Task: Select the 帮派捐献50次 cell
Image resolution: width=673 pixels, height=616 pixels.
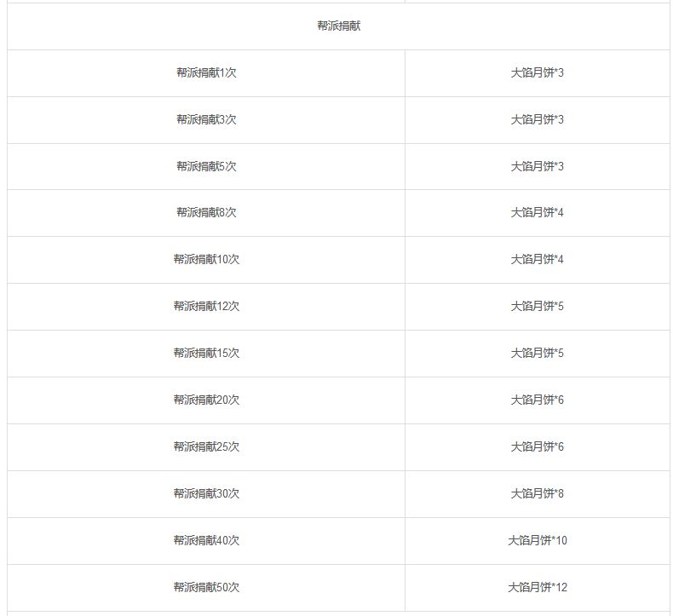Action: (206, 587)
